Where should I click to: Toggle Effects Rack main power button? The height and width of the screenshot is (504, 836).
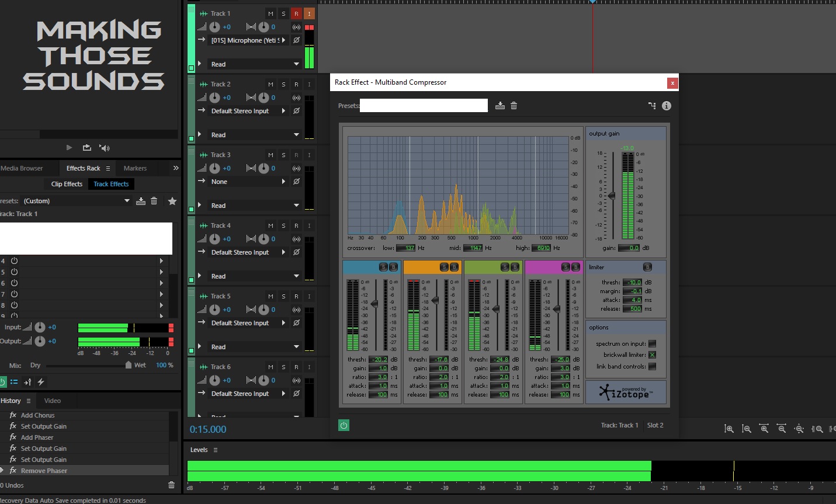[2, 382]
